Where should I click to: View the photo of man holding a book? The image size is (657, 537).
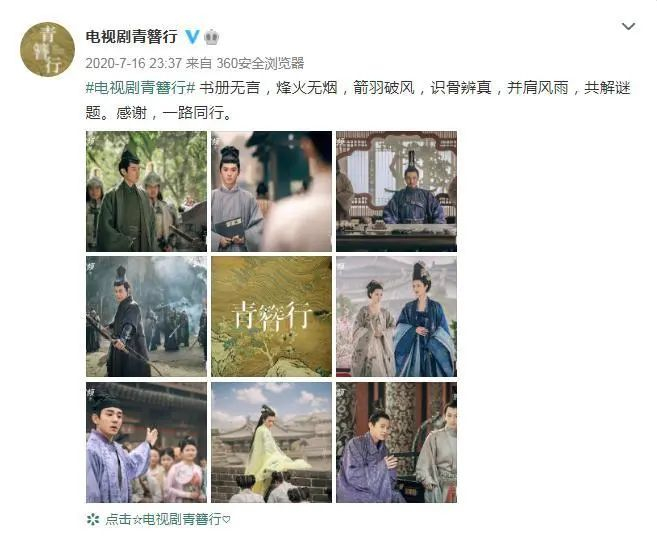coord(272,191)
